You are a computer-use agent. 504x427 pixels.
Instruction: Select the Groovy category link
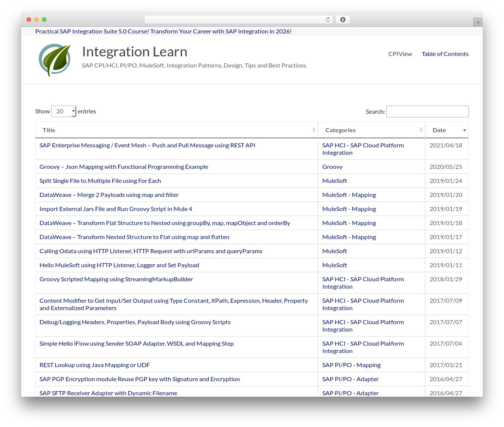tap(332, 167)
